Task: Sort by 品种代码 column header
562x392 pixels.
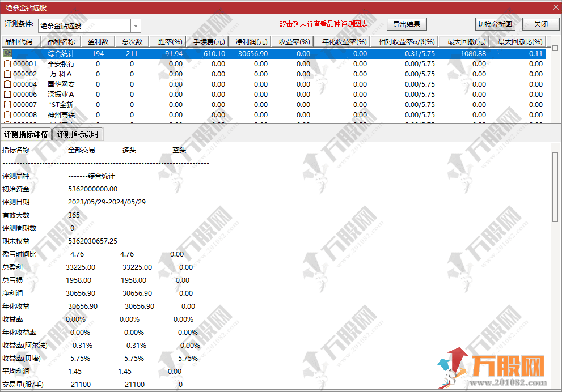Action: click(21, 41)
